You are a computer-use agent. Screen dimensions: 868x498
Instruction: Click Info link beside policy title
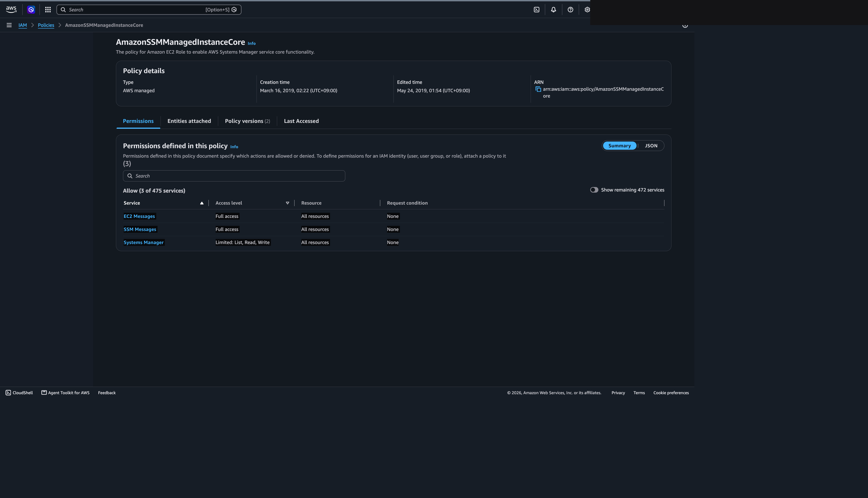(x=252, y=44)
